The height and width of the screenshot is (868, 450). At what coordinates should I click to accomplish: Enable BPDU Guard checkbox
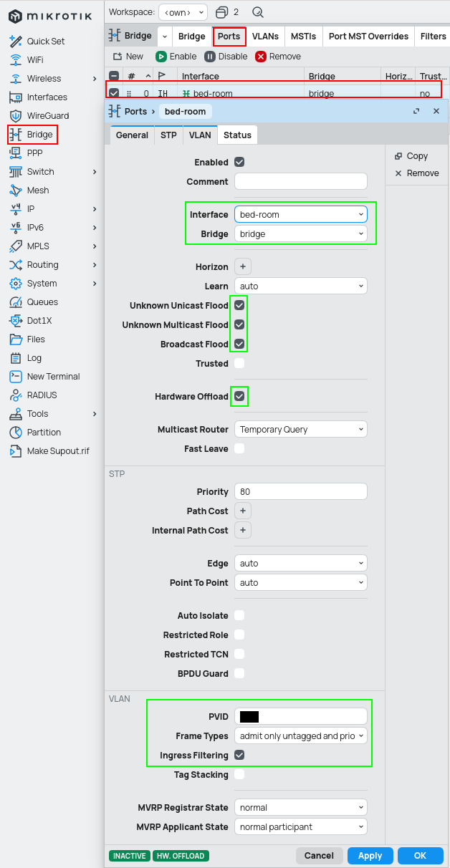click(239, 674)
